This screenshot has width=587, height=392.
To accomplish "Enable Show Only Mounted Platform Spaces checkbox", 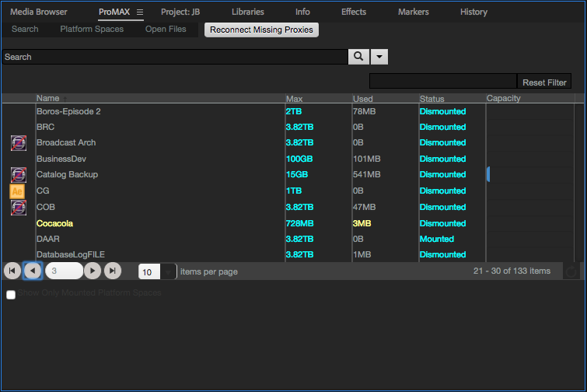I will coord(11,294).
